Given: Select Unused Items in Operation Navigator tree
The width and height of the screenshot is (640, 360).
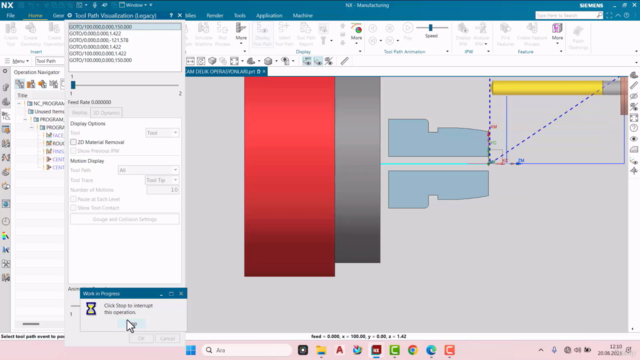Looking at the screenshot, I should pyautogui.click(x=49, y=111).
